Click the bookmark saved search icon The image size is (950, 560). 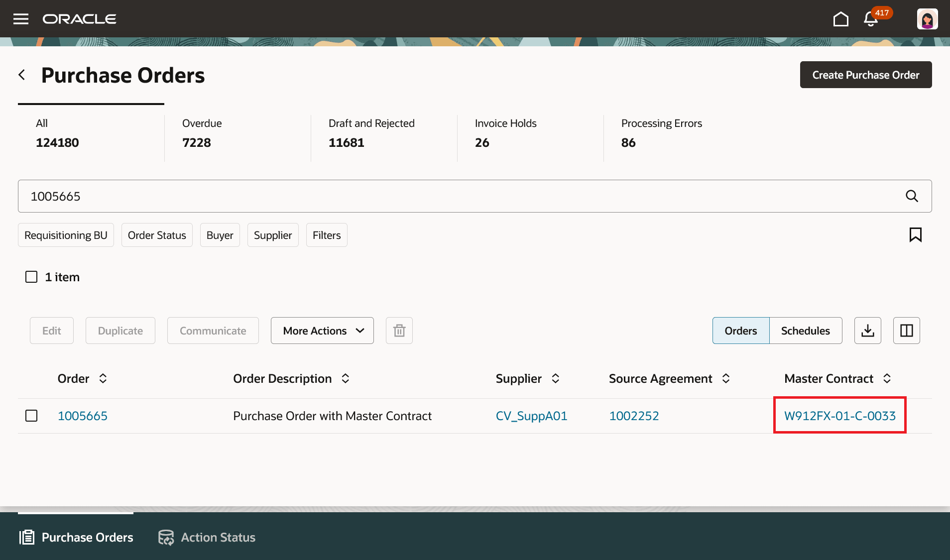[916, 234]
